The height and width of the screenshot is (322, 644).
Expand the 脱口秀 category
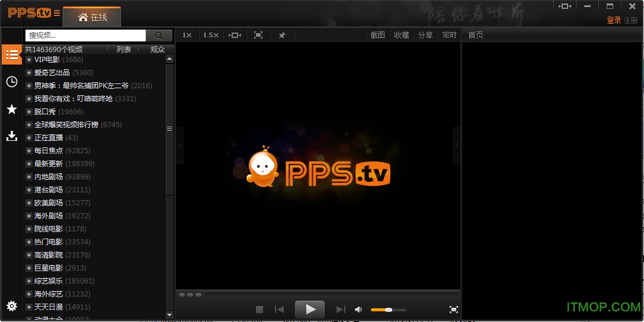tap(29, 112)
